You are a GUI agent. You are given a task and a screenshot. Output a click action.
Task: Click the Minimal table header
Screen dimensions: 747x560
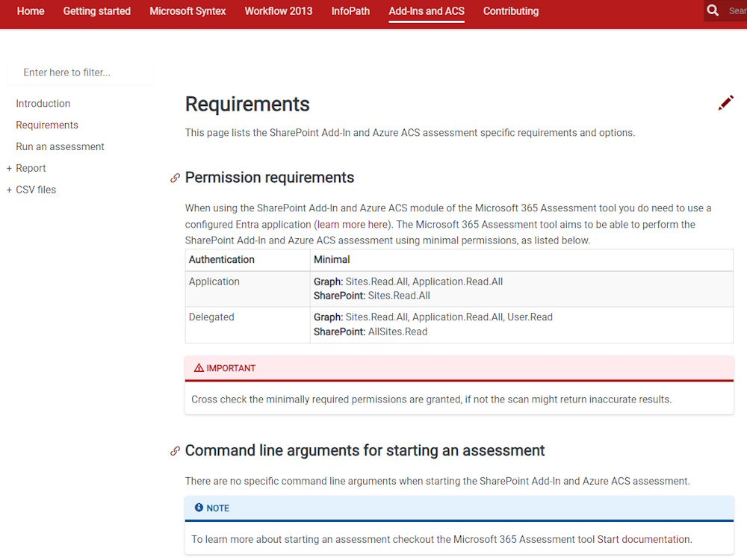[521, 260]
